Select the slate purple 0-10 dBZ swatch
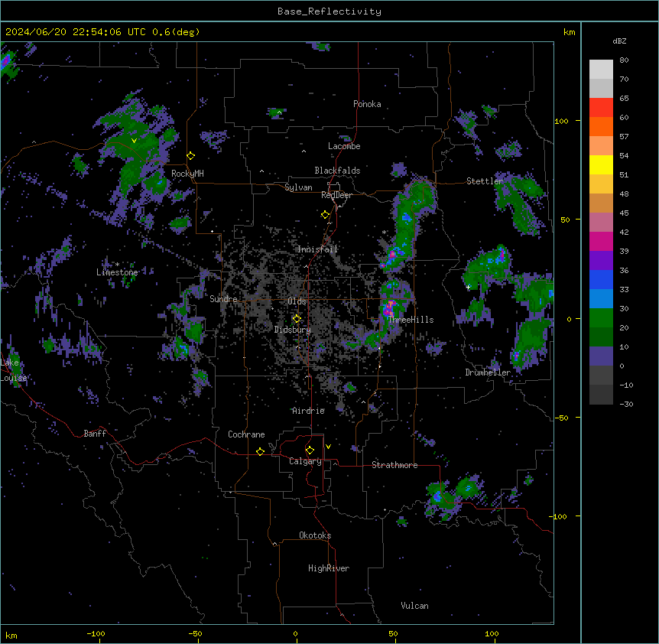659x644 pixels. click(601, 356)
